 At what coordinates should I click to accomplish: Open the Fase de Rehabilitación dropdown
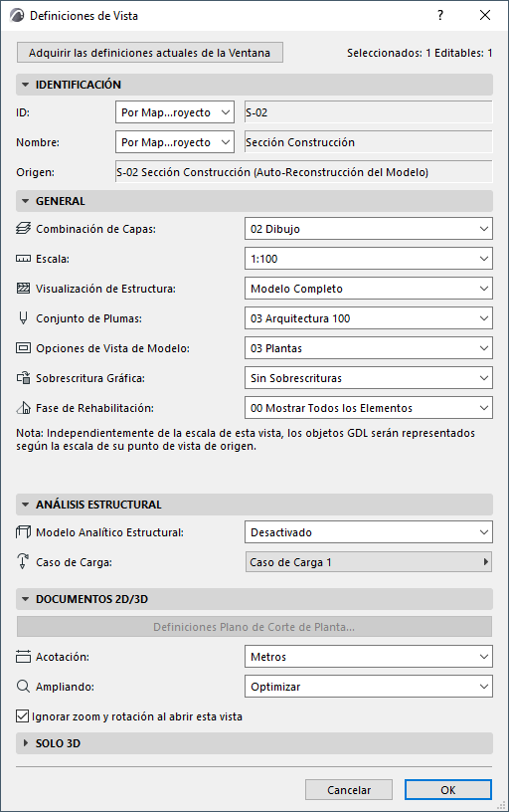tap(368, 408)
